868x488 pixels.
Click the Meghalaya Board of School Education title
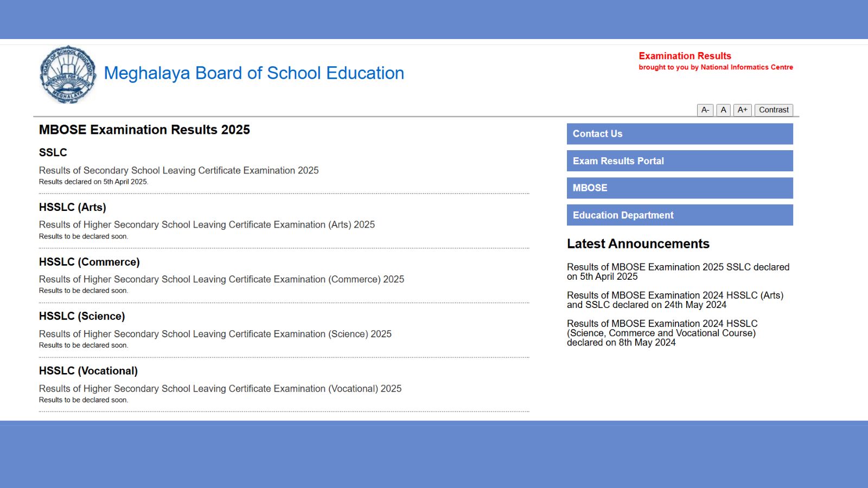pyautogui.click(x=254, y=73)
